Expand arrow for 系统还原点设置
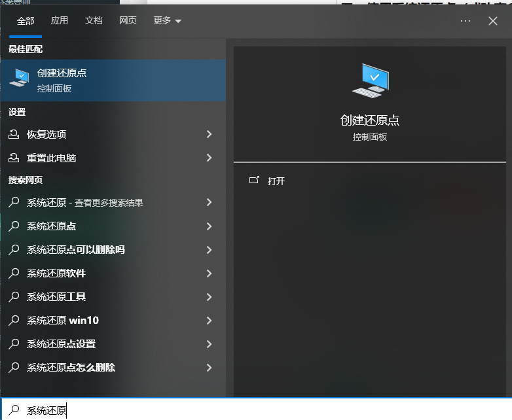The width and height of the screenshot is (512, 420). pos(210,344)
